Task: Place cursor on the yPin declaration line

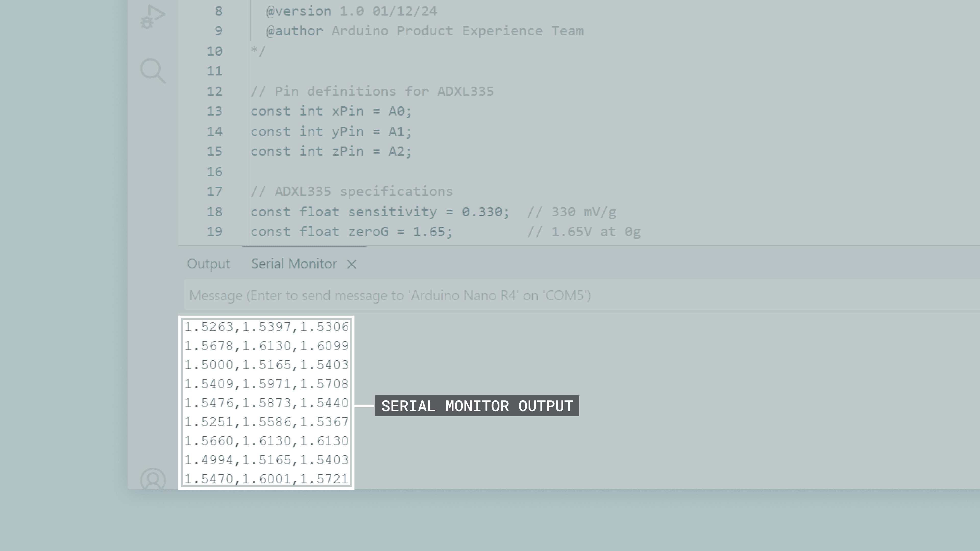Action: click(331, 132)
